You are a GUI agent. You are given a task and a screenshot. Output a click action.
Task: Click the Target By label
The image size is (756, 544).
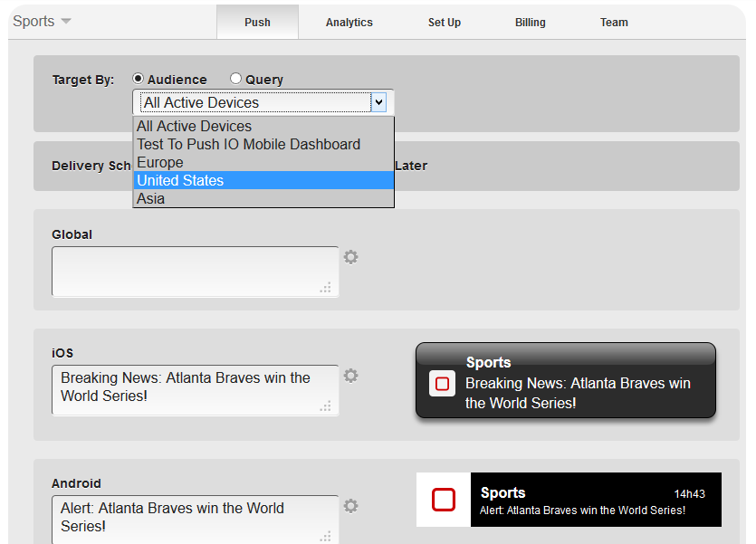(x=83, y=80)
